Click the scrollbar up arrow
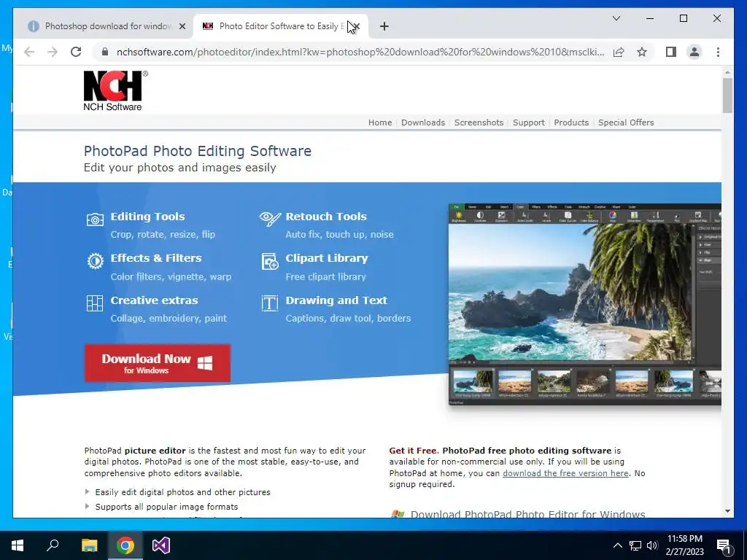Screen dimensions: 747x560 (727, 72)
